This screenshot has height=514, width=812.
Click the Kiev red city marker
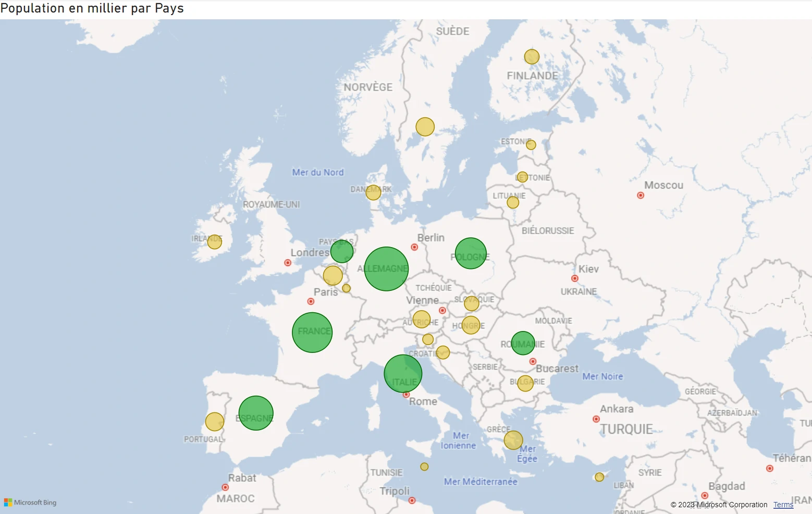coord(575,278)
